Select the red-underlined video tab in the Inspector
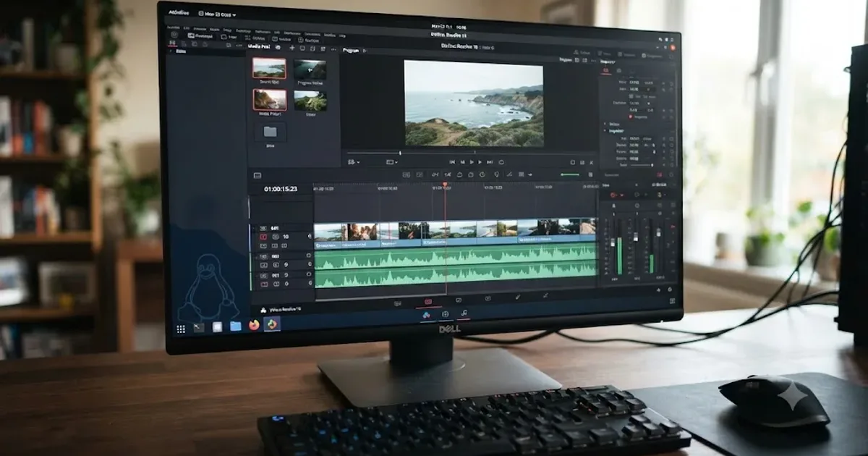 tap(606, 71)
